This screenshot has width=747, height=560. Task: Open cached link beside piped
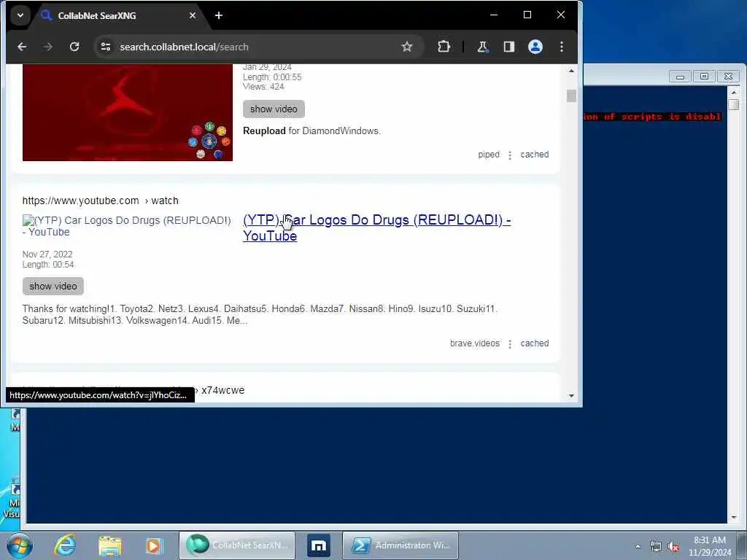pyautogui.click(x=535, y=155)
